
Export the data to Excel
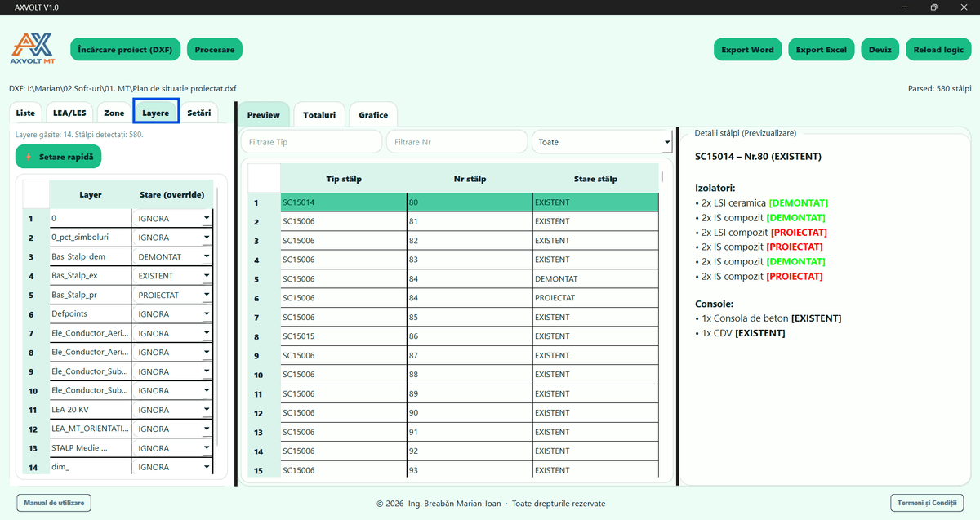coord(822,50)
